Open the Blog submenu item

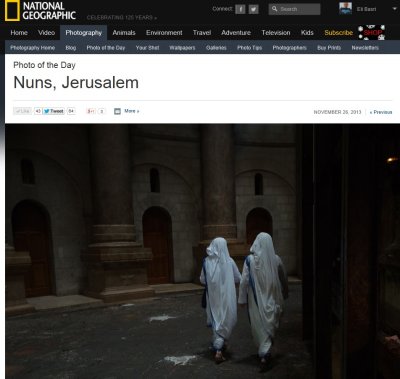pos(71,48)
